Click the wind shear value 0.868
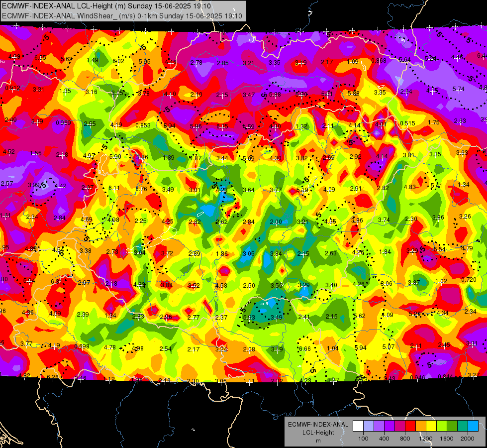This screenshot has width=487, height=448. pyautogui.click(x=379, y=61)
